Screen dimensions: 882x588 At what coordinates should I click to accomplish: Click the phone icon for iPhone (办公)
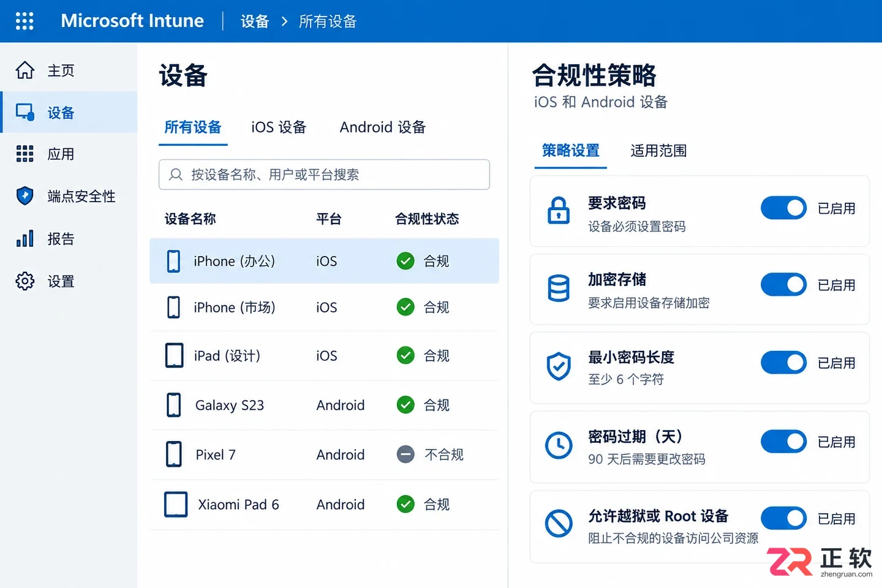coord(174,261)
